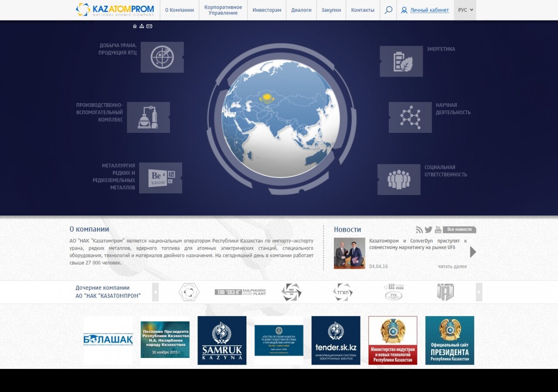Open the sitemap icon under the header
Screen dimensions: 558x392
(142, 26)
